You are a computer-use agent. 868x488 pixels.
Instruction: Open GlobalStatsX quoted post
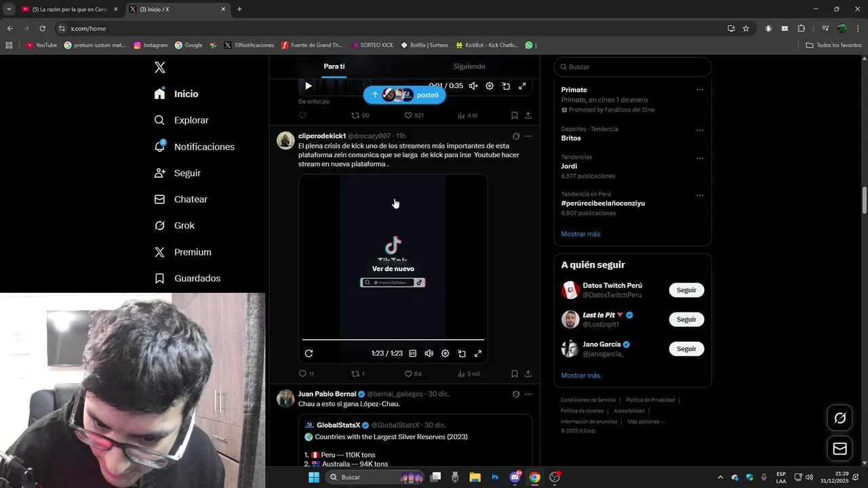pyautogui.click(x=415, y=441)
